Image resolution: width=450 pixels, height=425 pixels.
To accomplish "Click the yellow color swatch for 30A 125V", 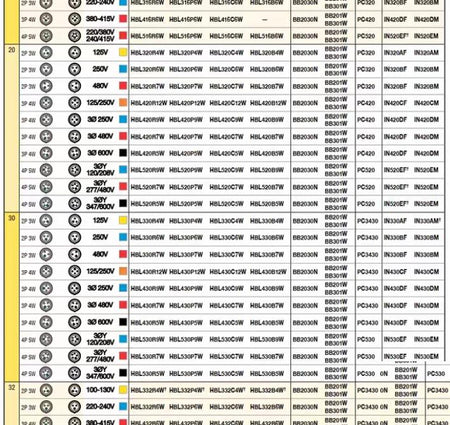I will 123,220.
